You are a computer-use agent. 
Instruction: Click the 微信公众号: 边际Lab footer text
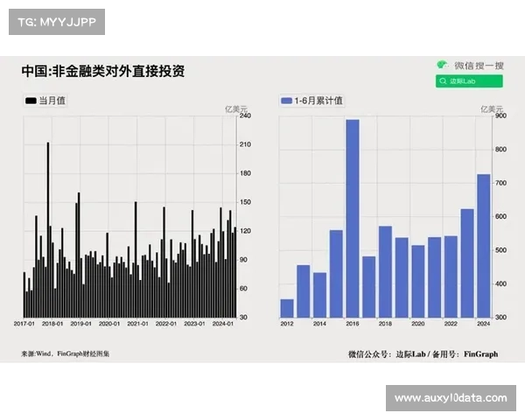(387, 354)
